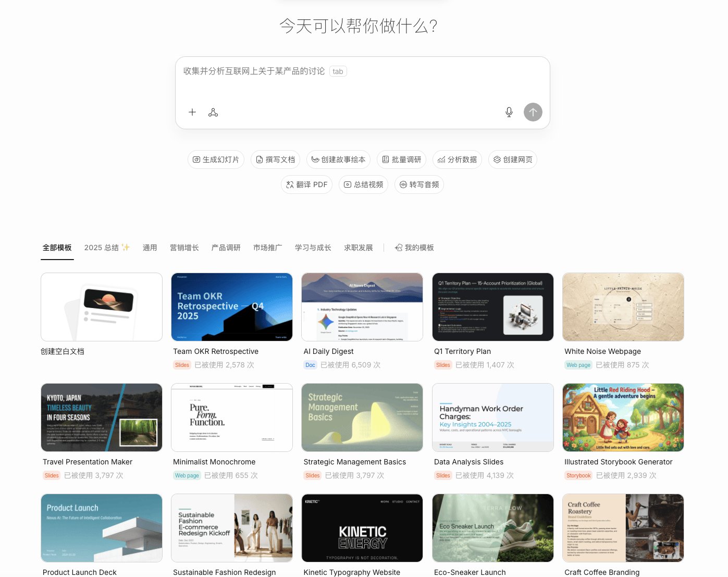Click the waveform icon in 转写音频 chip
The height and width of the screenshot is (577, 728).
403,185
